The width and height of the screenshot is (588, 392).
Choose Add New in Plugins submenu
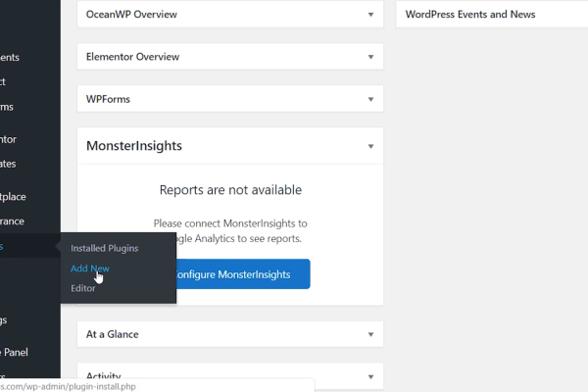click(90, 268)
